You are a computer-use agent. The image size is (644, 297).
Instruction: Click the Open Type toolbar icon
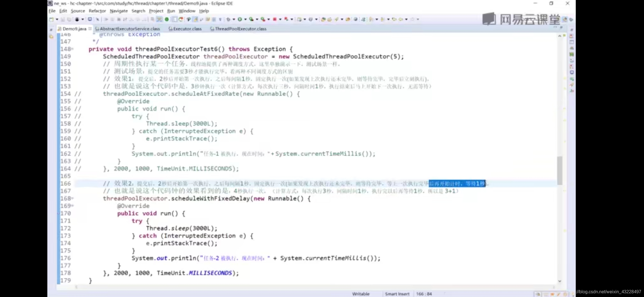[x=323, y=19]
